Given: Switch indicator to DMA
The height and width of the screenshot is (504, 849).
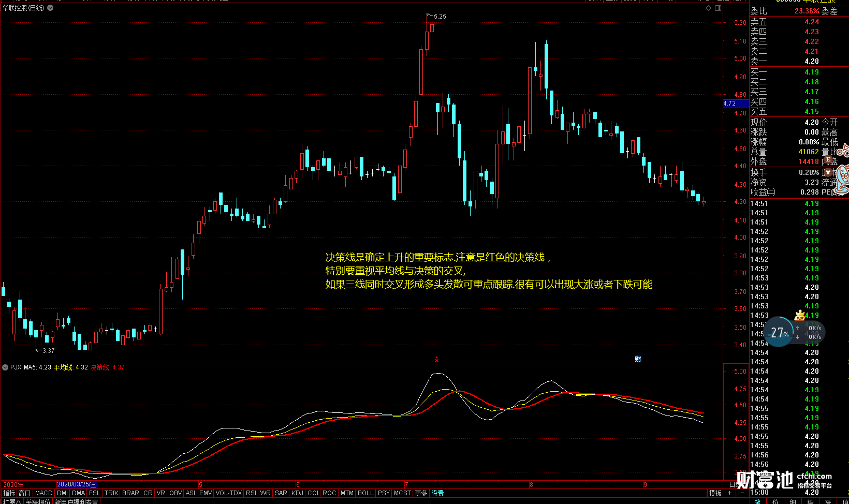Looking at the screenshot, I should tap(79, 493).
